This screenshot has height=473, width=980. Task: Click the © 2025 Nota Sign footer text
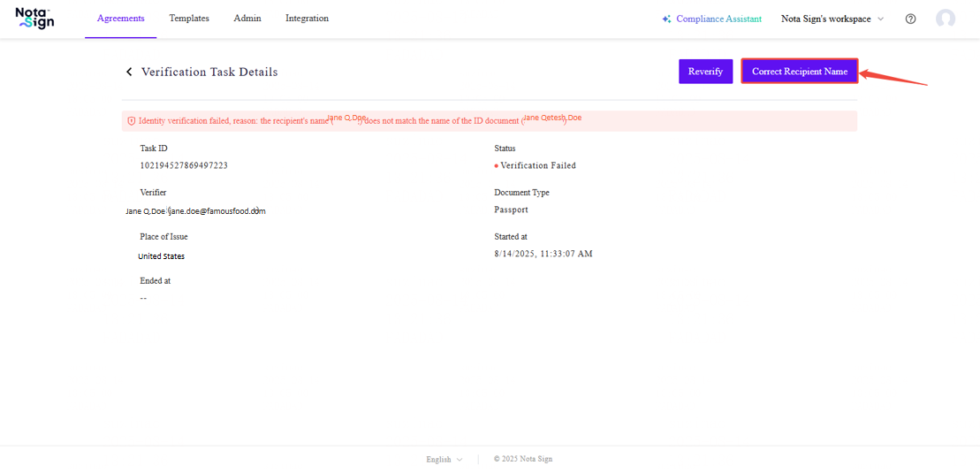(x=523, y=460)
